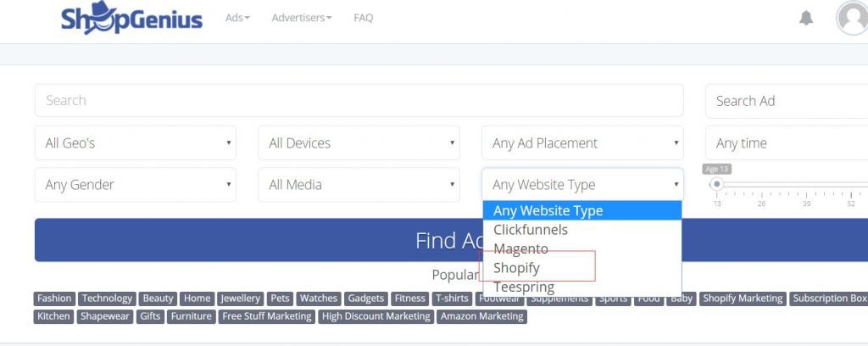Screen dimensions: 868x346
Task: Click the Amazon Marketing tag
Action: 482,316
